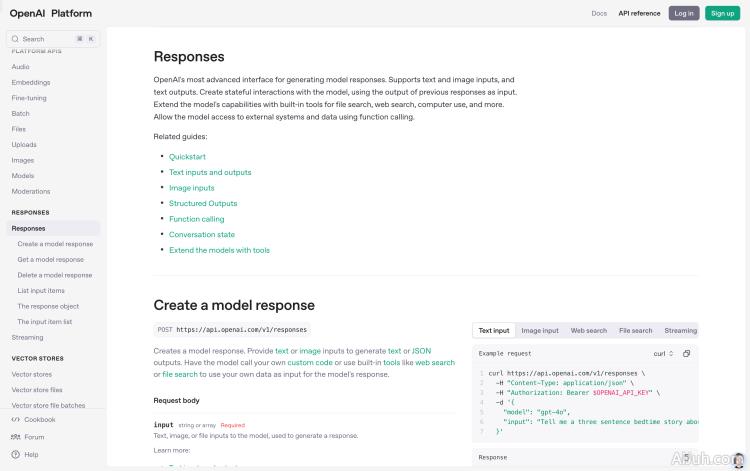
Task: Open the Conversation state guide link
Action: pos(202,234)
